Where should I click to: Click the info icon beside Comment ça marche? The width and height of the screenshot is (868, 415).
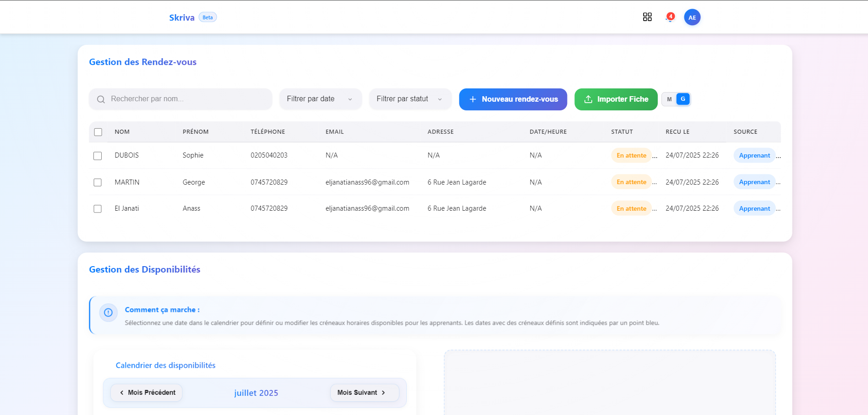click(108, 312)
